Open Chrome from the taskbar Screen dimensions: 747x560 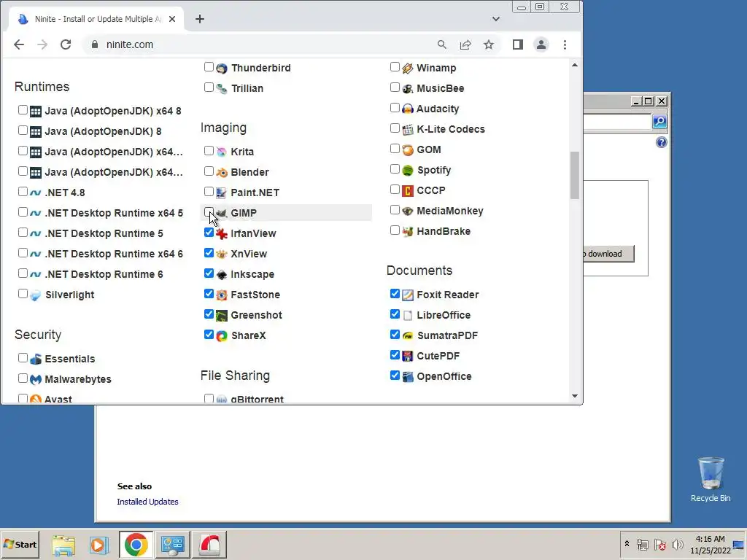click(x=136, y=545)
